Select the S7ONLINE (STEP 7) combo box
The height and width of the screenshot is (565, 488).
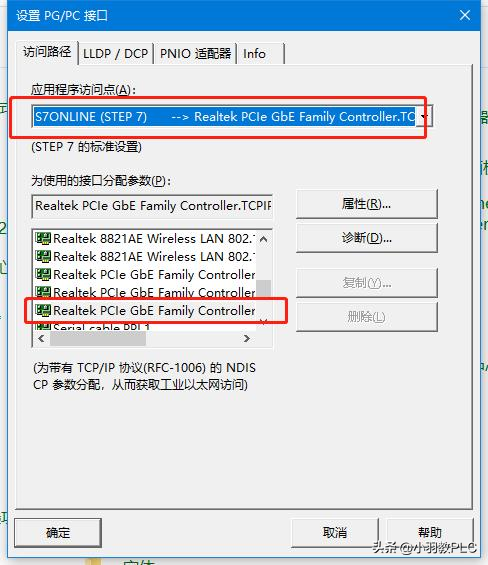(232, 116)
